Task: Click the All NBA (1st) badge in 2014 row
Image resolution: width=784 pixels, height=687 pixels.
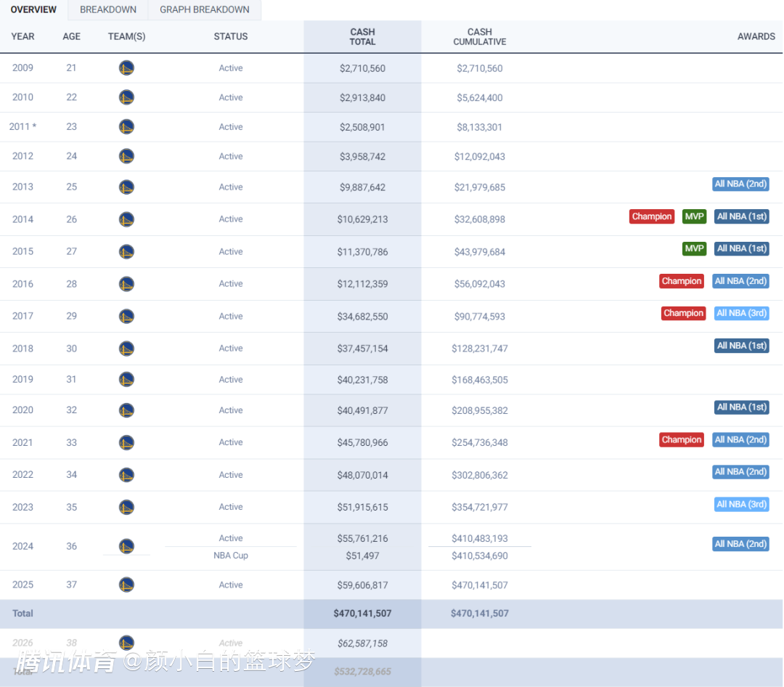Action: (x=741, y=216)
